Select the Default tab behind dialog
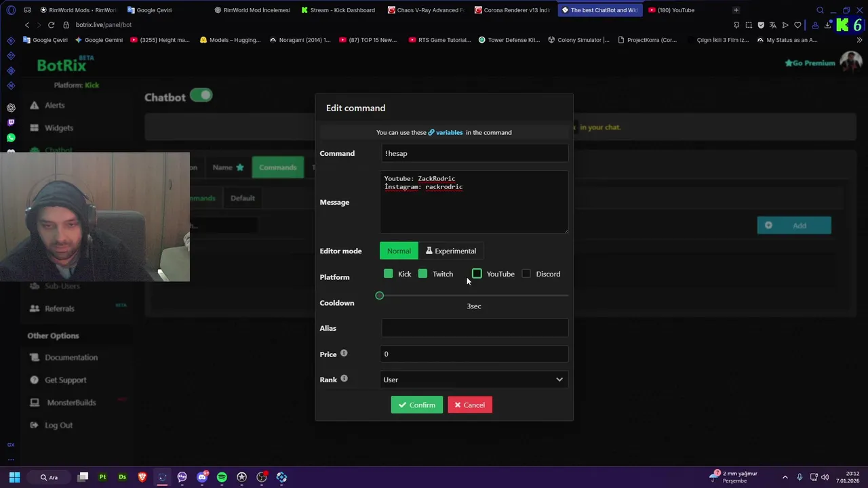The width and height of the screenshot is (868, 488). tap(242, 198)
